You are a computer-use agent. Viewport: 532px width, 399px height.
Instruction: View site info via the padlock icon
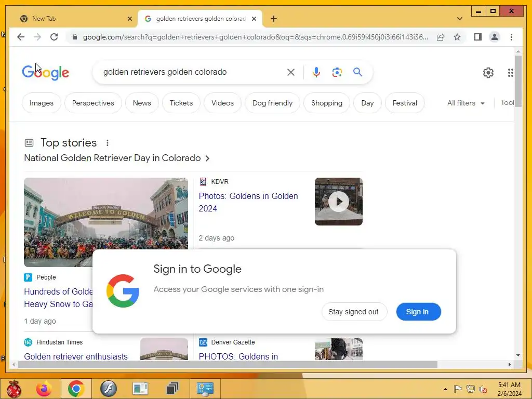tap(75, 37)
